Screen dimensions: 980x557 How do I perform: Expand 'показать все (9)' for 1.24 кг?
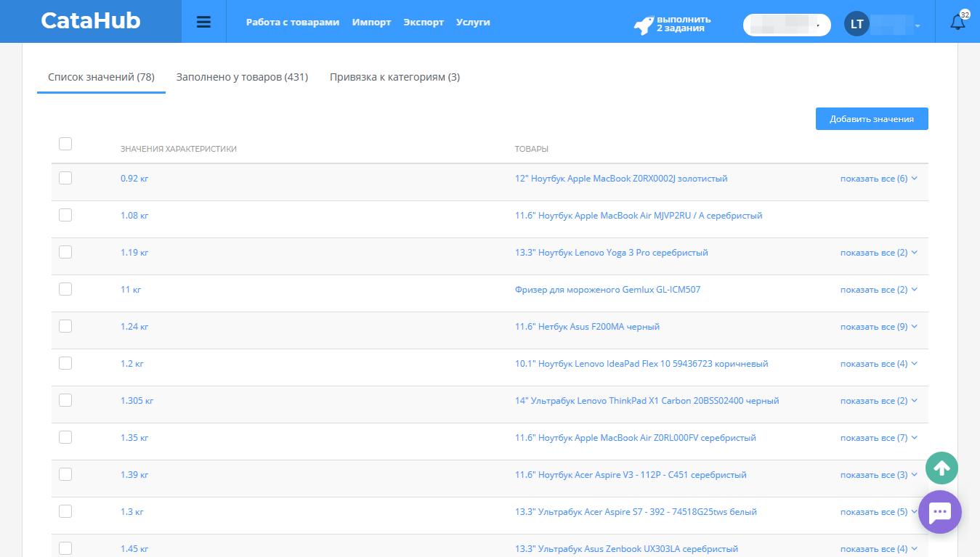pyautogui.click(x=879, y=327)
